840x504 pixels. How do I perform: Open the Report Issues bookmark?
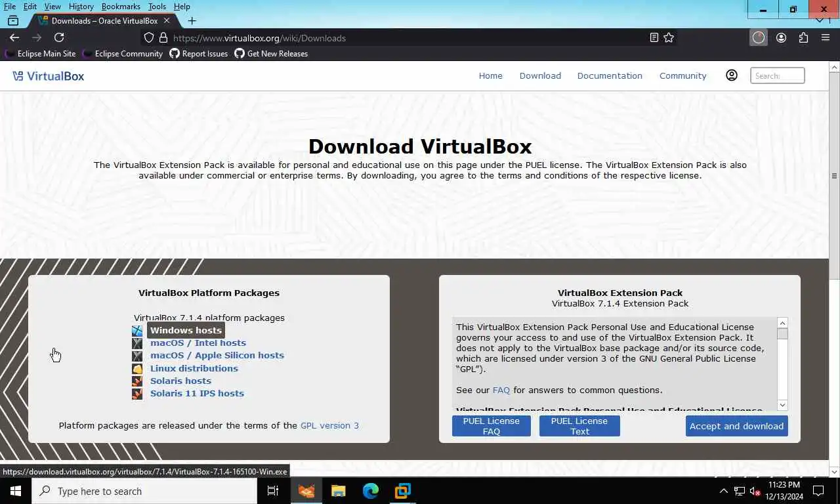coord(199,54)
